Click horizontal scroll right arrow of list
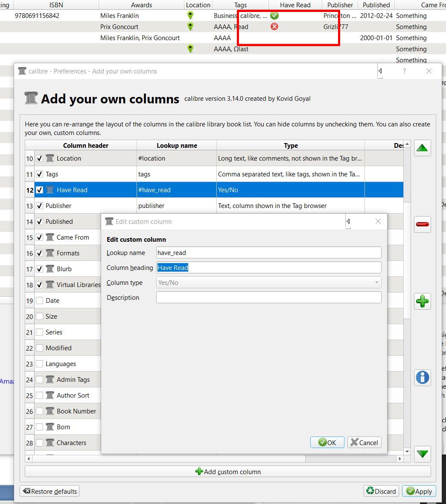The height and width of the screenshot is (504, 446). click(400, 459)
